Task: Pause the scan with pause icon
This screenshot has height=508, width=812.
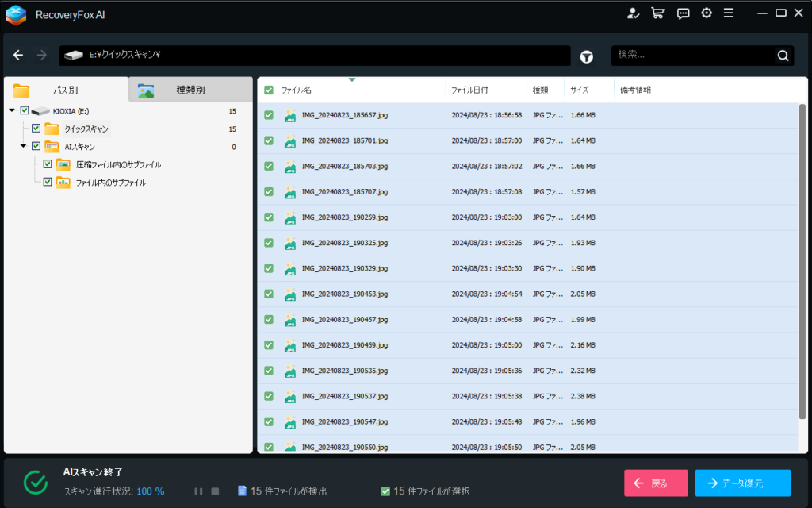Action: [199, 491]
